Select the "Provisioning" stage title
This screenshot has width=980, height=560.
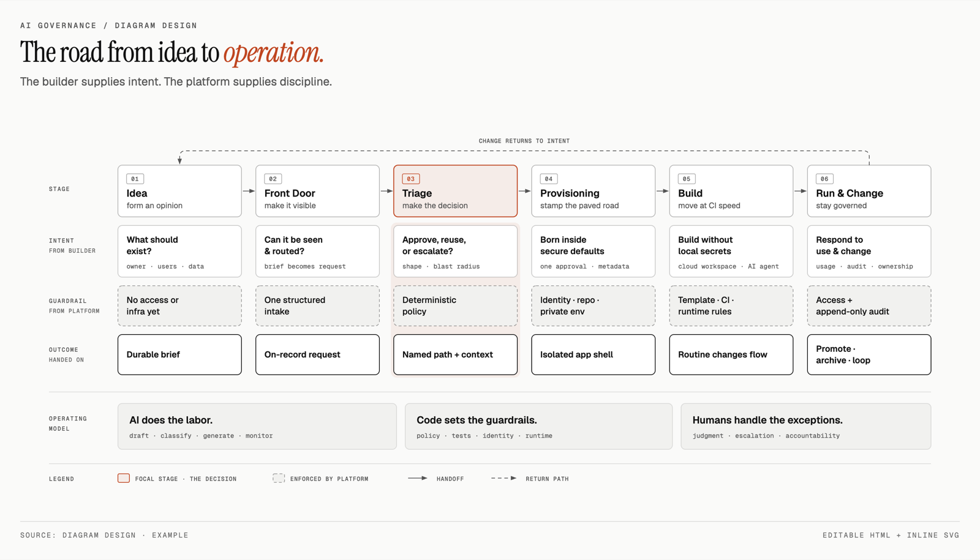tap(570, 193)
